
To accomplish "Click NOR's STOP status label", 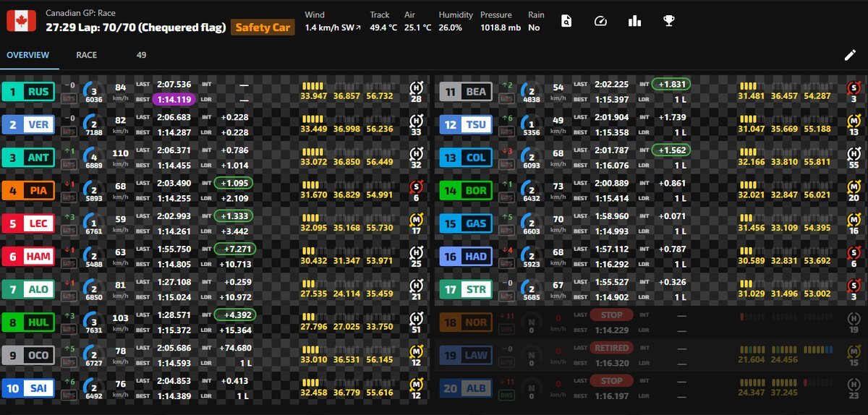I will [x=612, y=315].
